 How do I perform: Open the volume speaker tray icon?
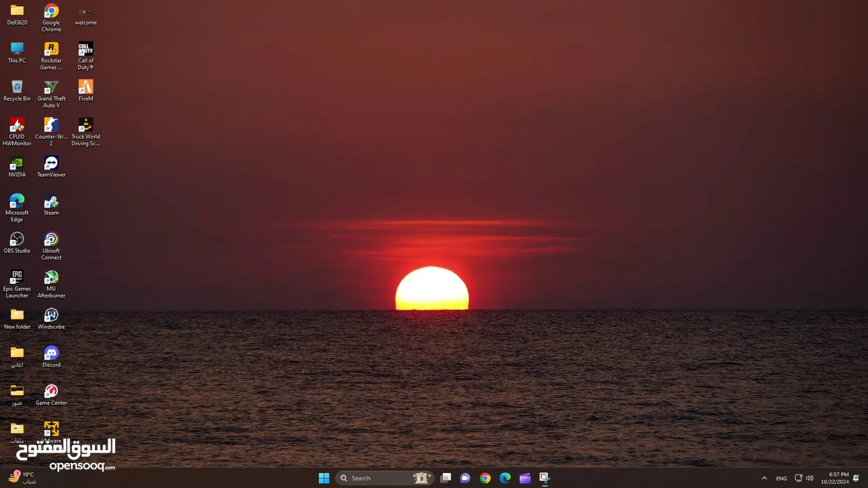pos(810,478)
